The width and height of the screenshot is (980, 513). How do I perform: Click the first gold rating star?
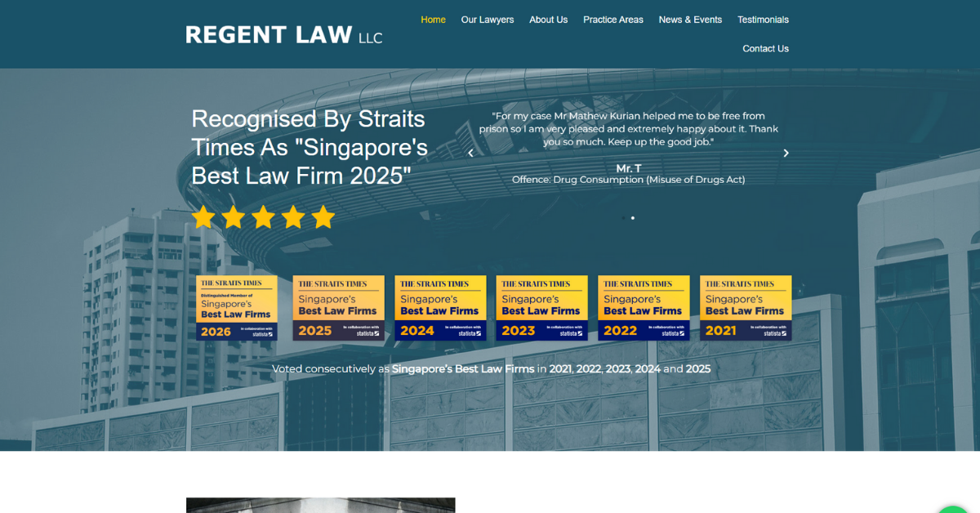tap(203, 216)
